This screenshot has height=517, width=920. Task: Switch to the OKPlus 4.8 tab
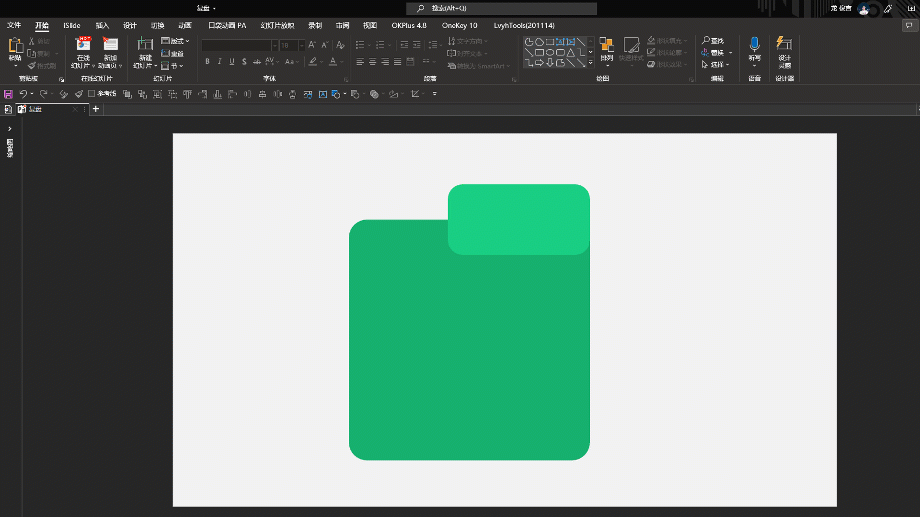point(409,26)
